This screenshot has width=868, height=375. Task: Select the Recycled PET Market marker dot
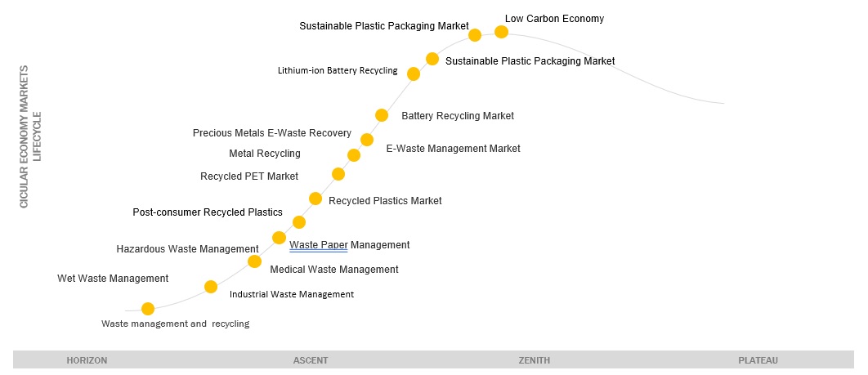[x=338, y=174]
